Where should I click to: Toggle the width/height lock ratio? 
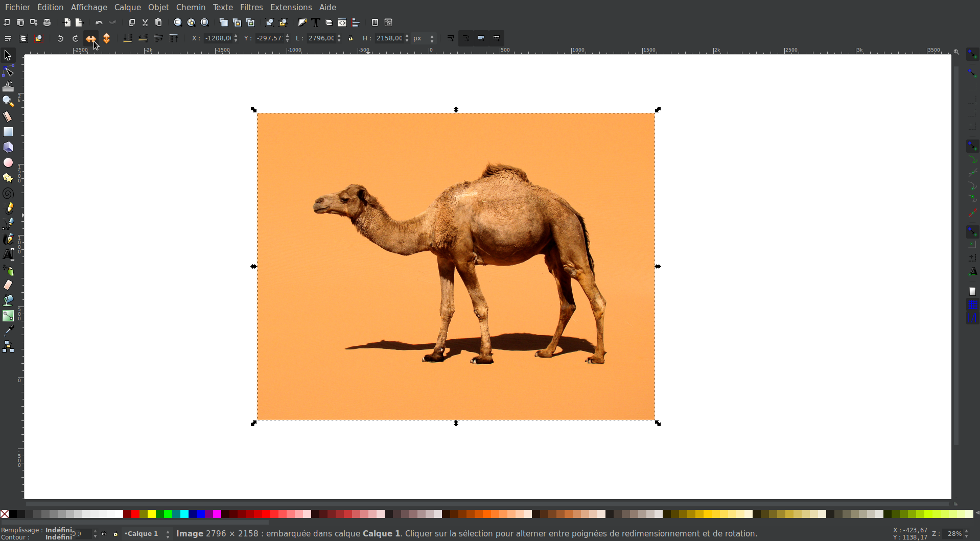[352, 38]
